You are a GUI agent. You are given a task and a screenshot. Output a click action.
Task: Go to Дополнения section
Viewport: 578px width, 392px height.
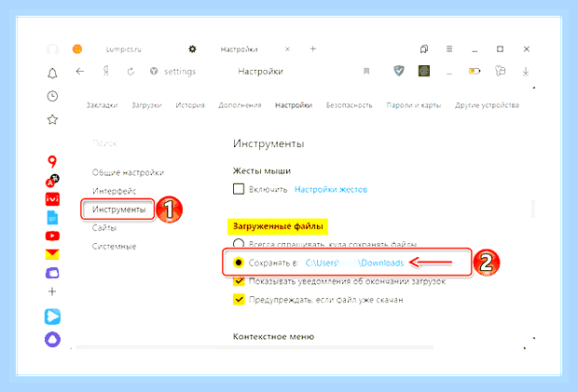coord(240,105)
